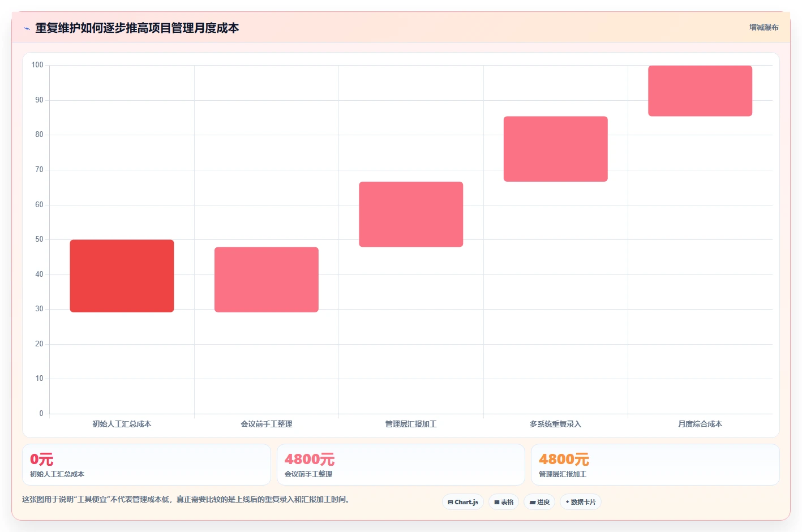The image size is (802, 532).
Task: Click the 会议前手工整理 waterfall bar
Action: [x=267, y=280]
